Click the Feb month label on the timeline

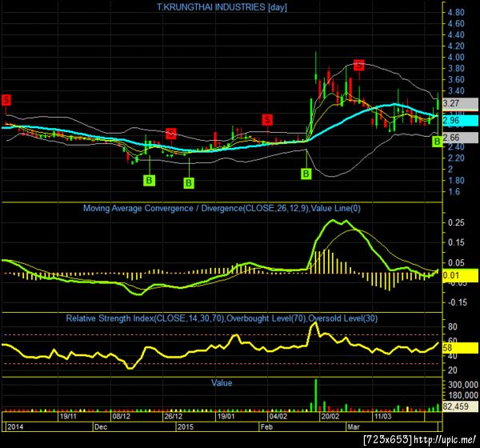pos(266,427)
